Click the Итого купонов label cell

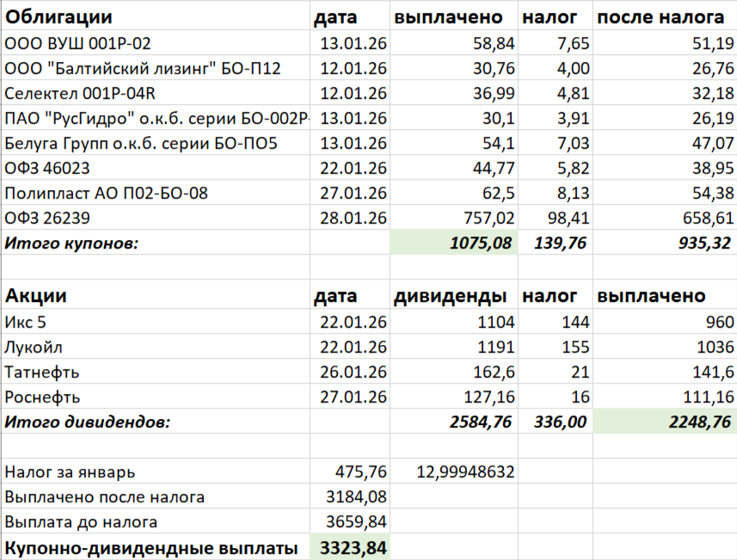tap(156, 243)
